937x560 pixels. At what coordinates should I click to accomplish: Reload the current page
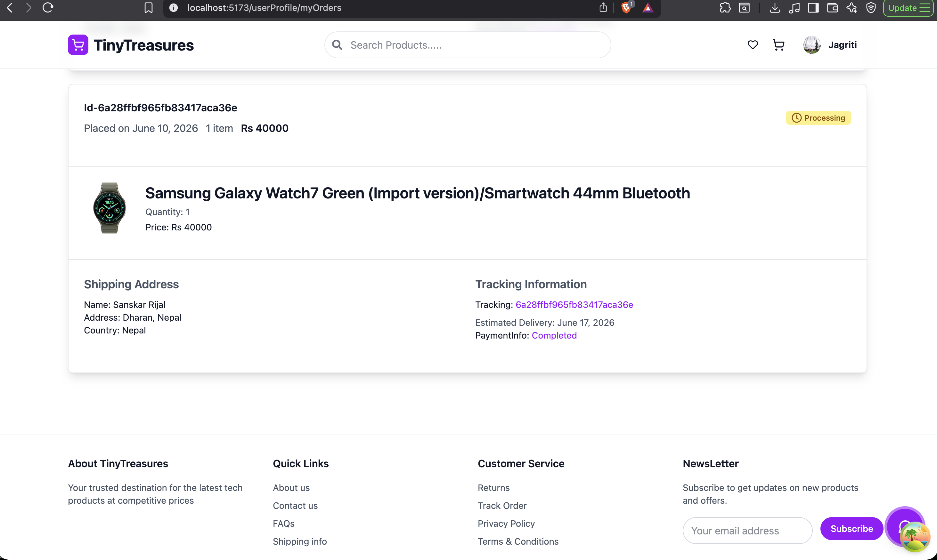[x=48, y=8]
